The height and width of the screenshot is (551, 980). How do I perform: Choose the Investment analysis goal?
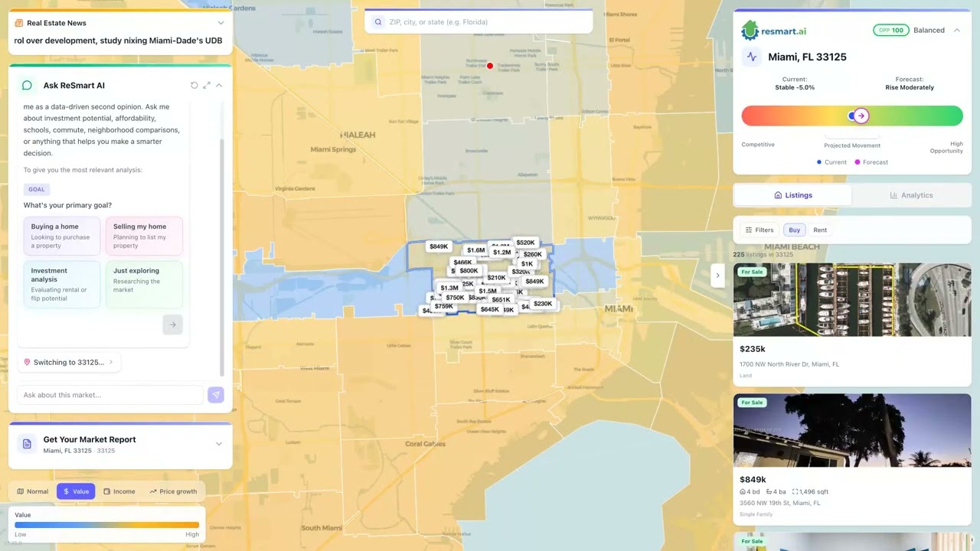(x=62, y=285)
